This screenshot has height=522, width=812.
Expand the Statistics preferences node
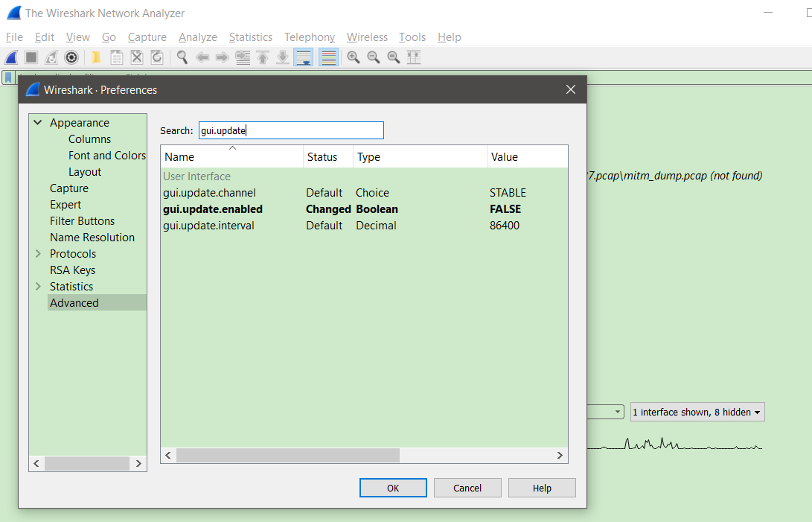pyautogui.click(x=38, y=286)
